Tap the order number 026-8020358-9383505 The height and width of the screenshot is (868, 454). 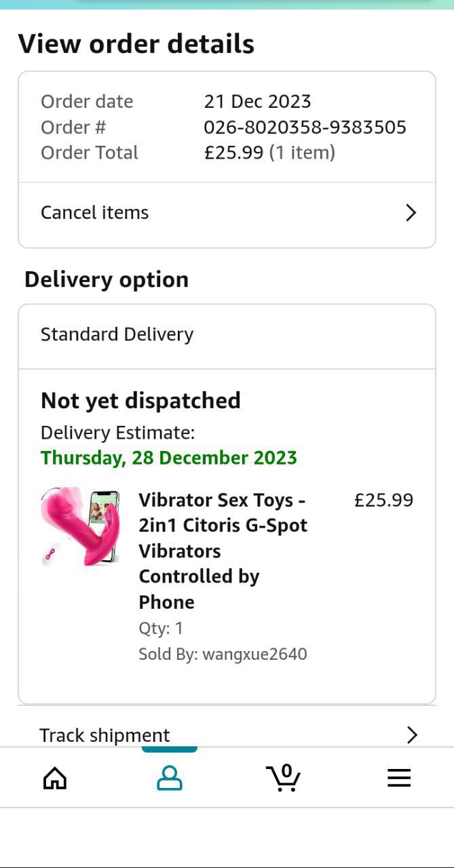coord(305,127)
